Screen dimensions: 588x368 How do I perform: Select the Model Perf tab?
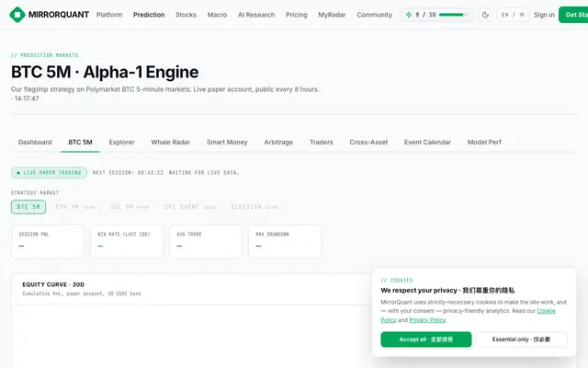484,143
